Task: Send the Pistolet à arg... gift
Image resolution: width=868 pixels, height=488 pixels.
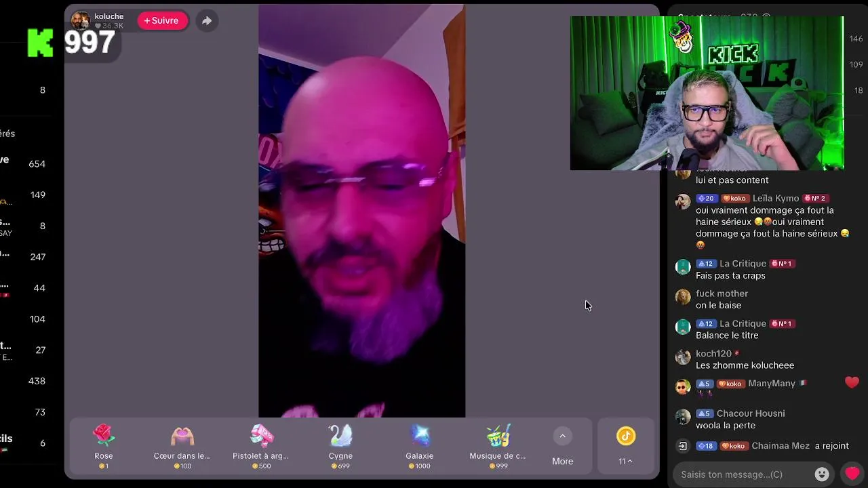Action: tap(260, 446)
